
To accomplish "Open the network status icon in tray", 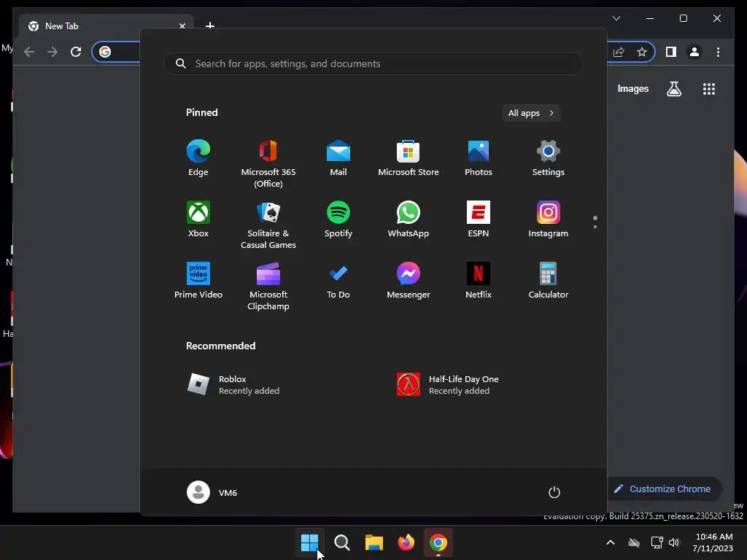I will tap(657, 542).
